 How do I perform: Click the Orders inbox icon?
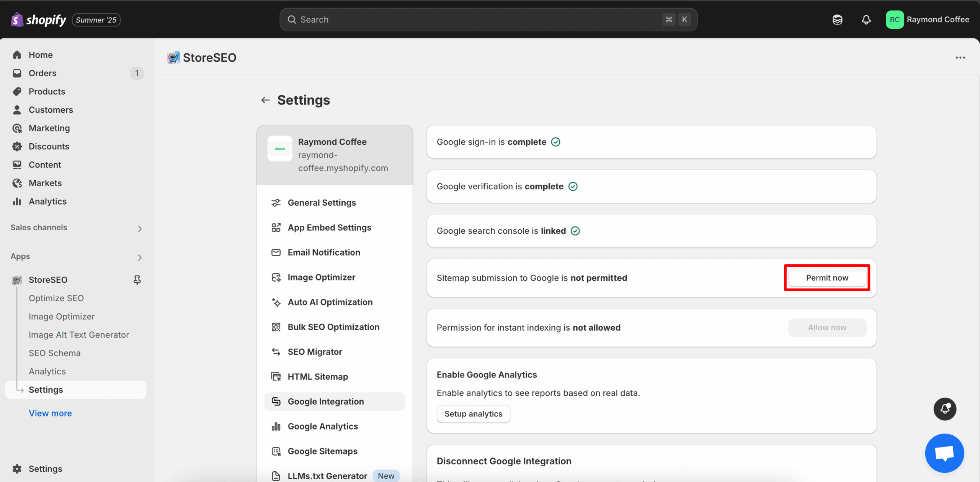17,73
